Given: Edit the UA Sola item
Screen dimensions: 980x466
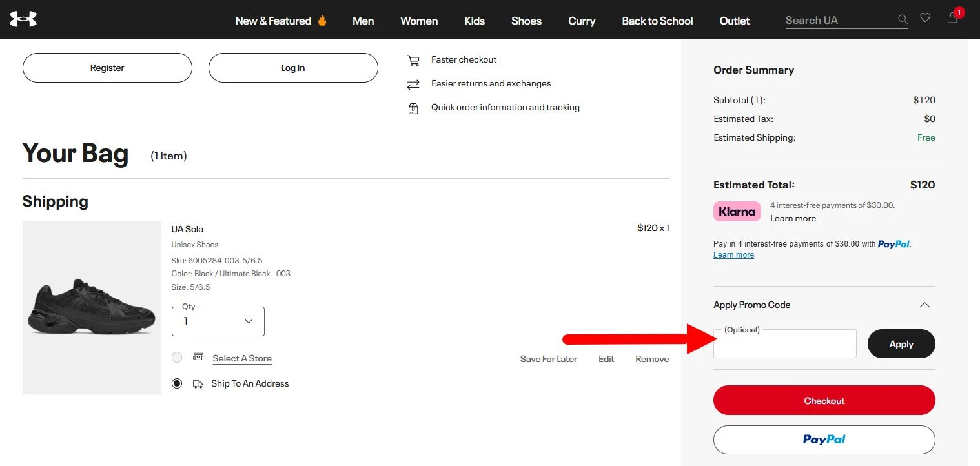Looking at the screenshot, I should (x=606, y=359).
